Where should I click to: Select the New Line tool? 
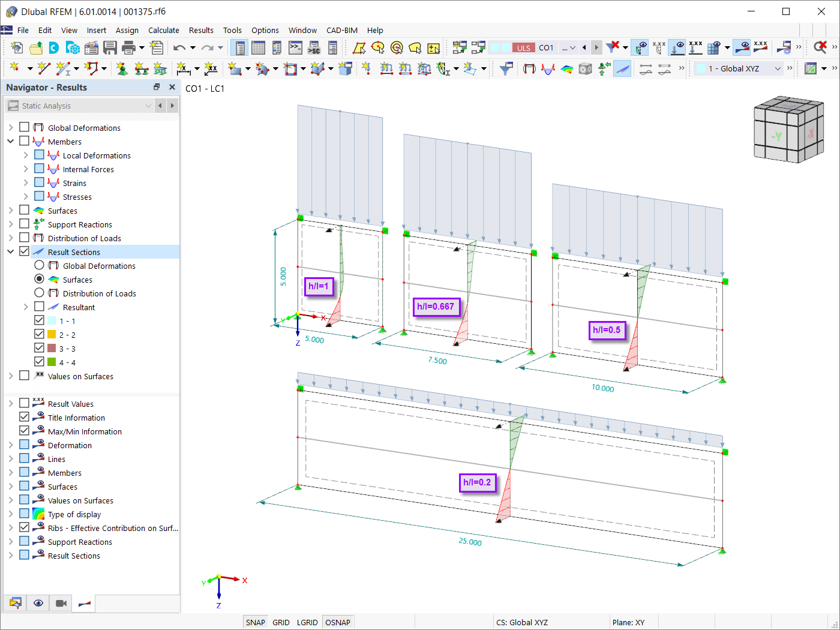tap(43, 68)
